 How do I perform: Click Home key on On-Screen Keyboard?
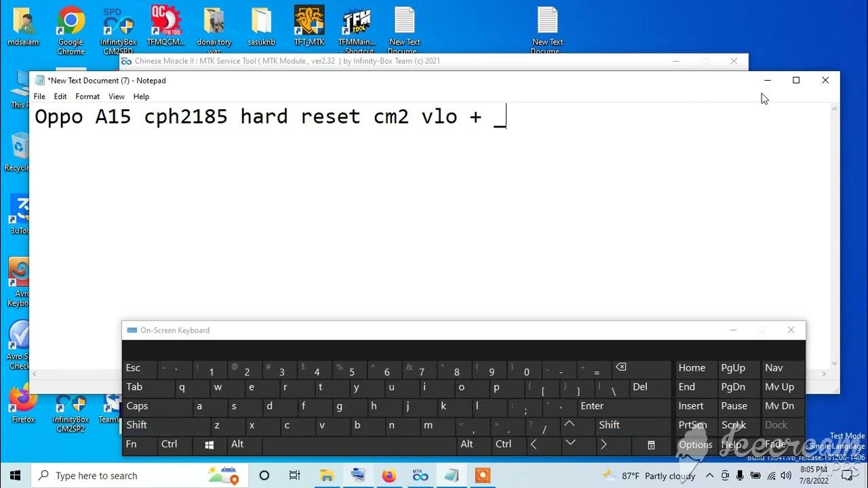[696, 369]
